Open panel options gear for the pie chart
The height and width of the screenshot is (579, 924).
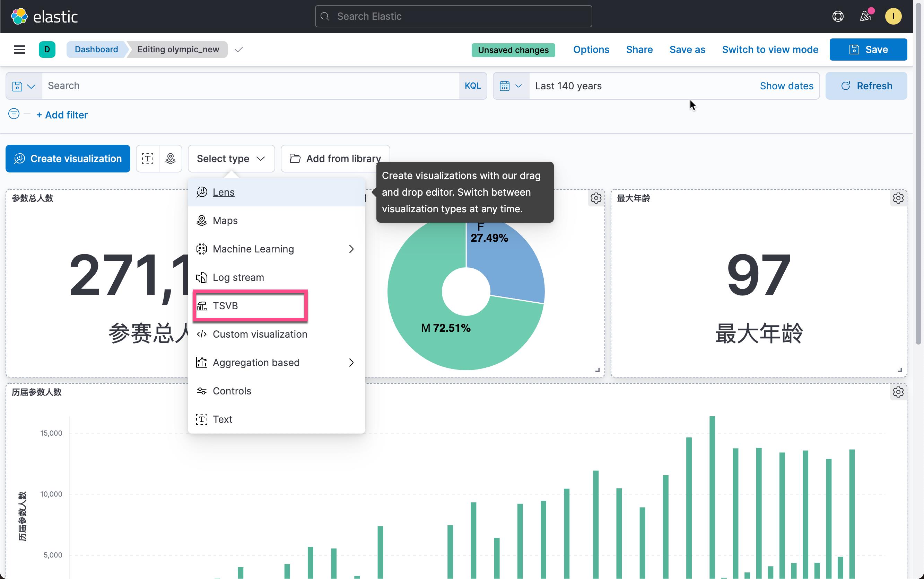[x=596, y=198]
